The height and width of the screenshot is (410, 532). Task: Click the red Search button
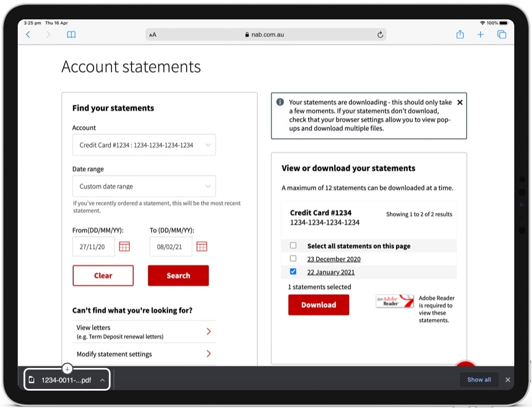tap(178, 275)
